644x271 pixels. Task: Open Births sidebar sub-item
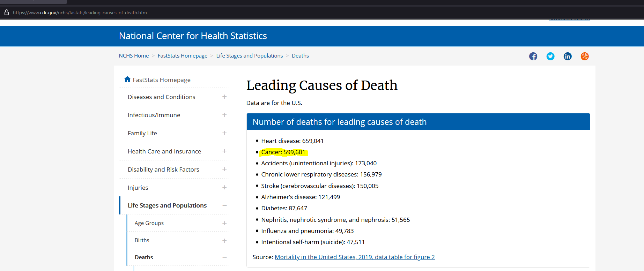142,240
